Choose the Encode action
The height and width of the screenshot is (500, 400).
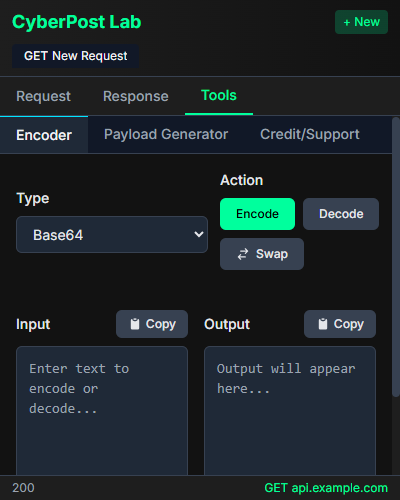coord(257,214)
